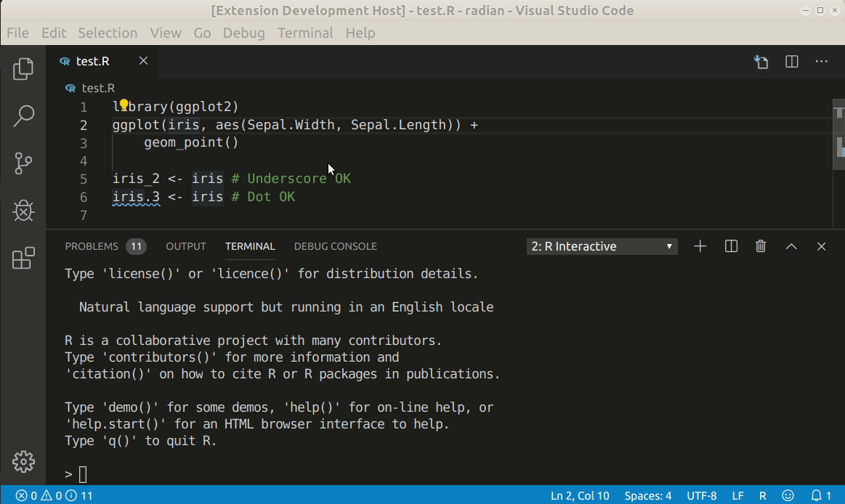Click the '# Dot OK' comment
Viewport: 845px width, 504px height.
263,197
